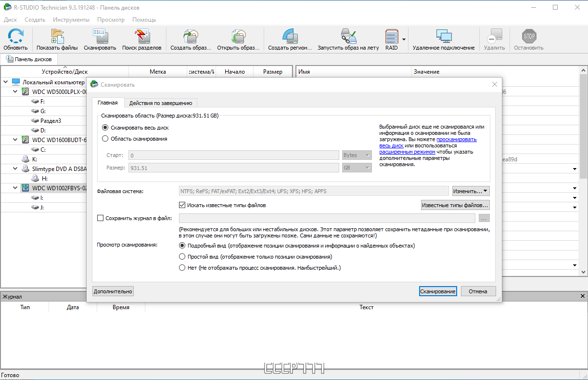
Task: Select the Раздел3 partition icon
Action: coord(35,120)
